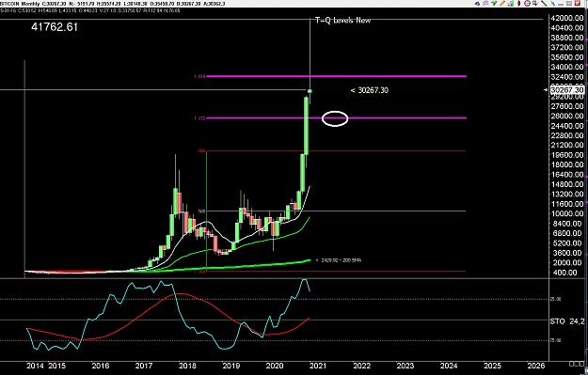Click the 26000.00 price axis label

tap(566, 116)
